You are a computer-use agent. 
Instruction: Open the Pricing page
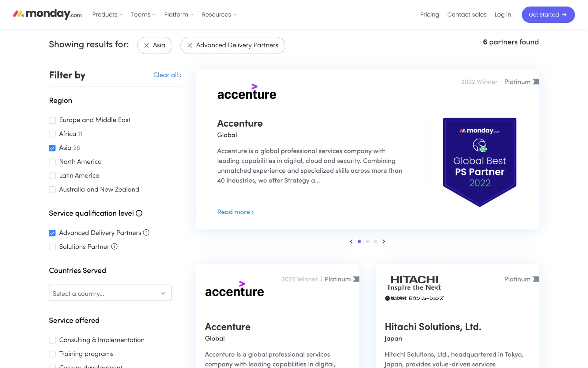pyautogui.click(x=429, y=15)
